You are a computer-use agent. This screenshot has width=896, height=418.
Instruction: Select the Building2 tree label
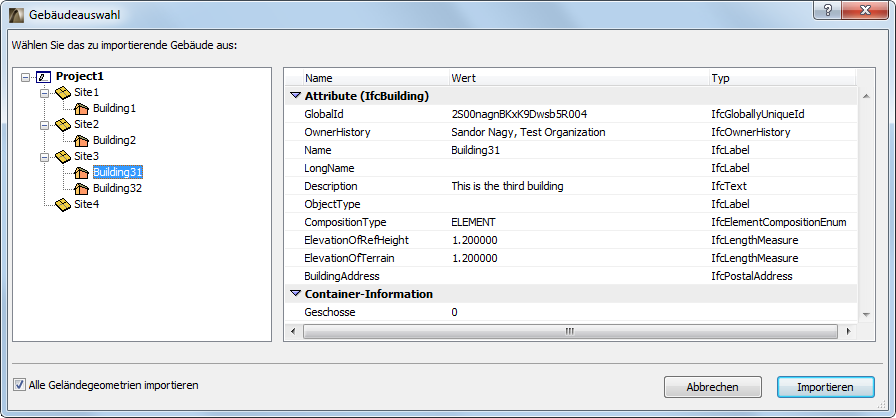114,140
